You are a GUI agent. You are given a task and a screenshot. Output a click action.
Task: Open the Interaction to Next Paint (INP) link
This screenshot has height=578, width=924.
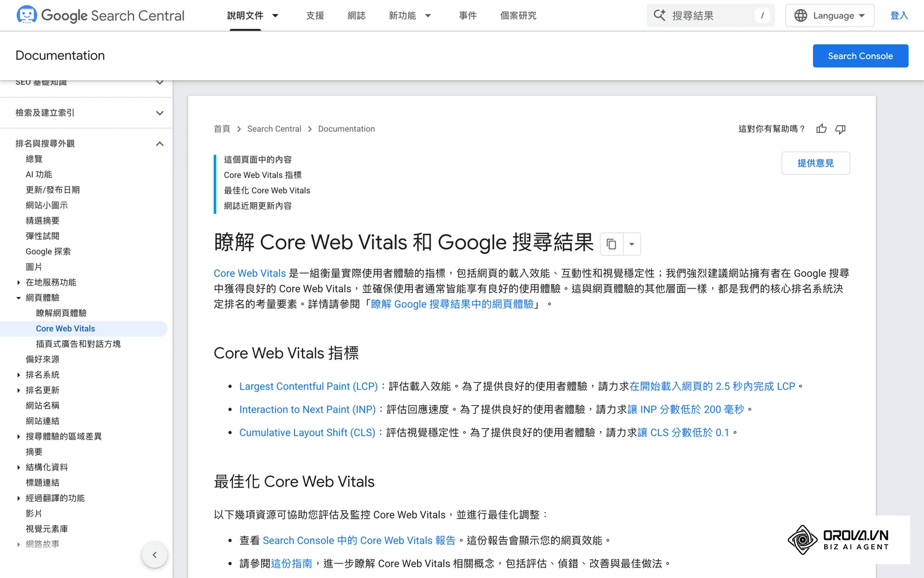click(x=308, y=409)
